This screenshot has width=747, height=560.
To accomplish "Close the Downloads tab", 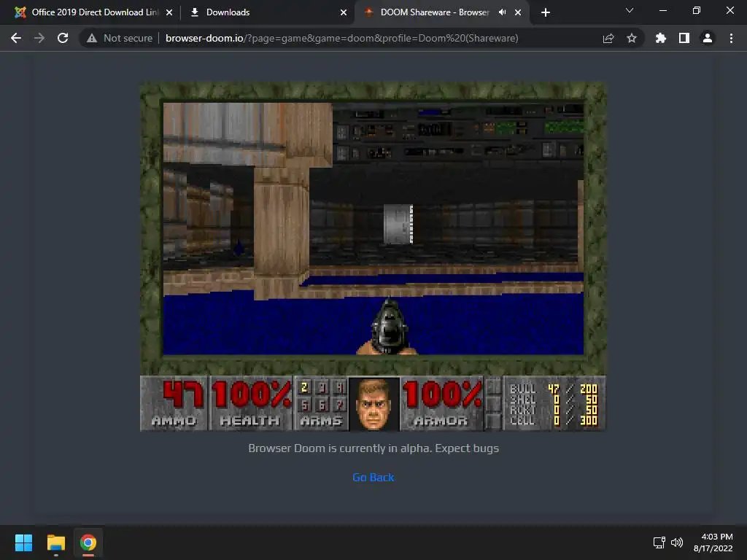I will [344, 12].
